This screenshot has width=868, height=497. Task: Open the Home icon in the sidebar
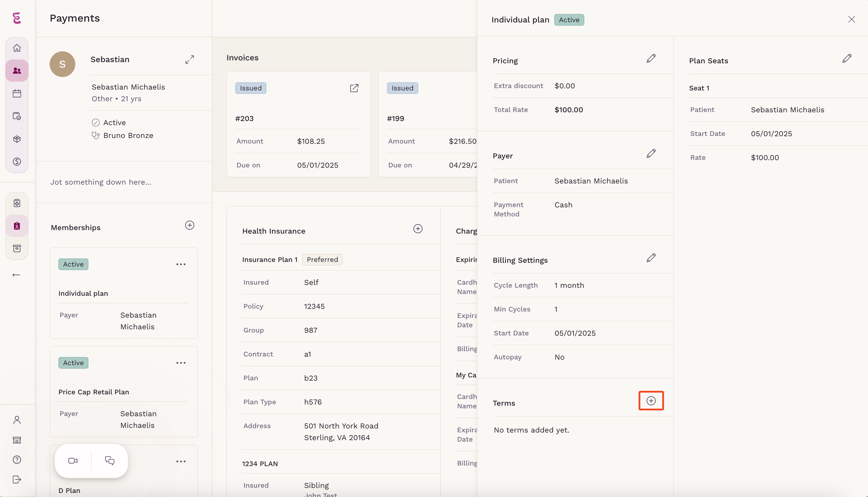(x=17, y=48)
